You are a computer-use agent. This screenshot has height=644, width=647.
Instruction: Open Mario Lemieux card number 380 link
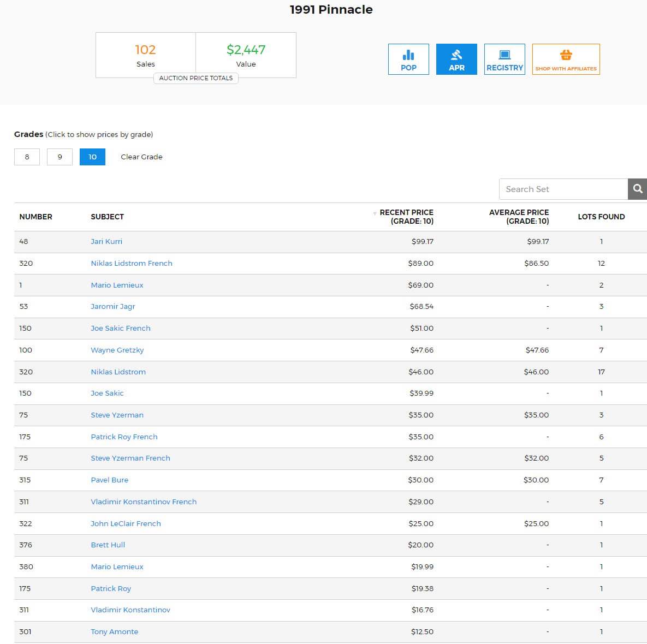tap(117, 567)
